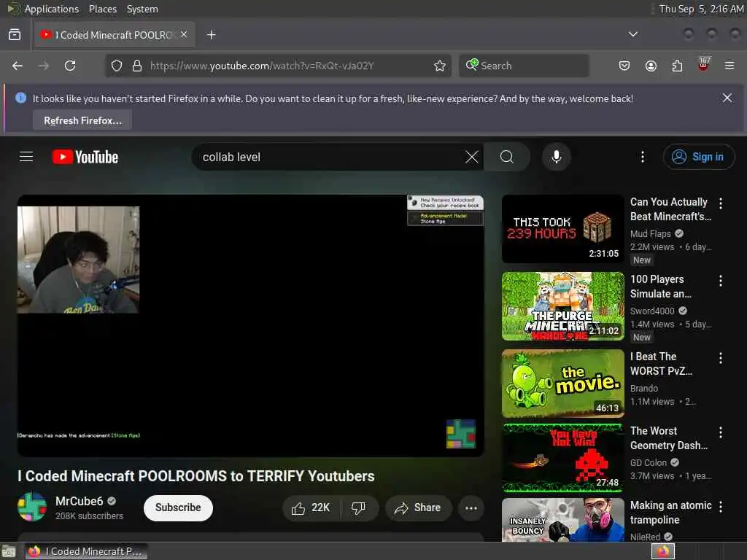Open 'The Worst Geometry Dash...' title
The image size is (747, 560).
pyautogui.click(x=669, y=437)
